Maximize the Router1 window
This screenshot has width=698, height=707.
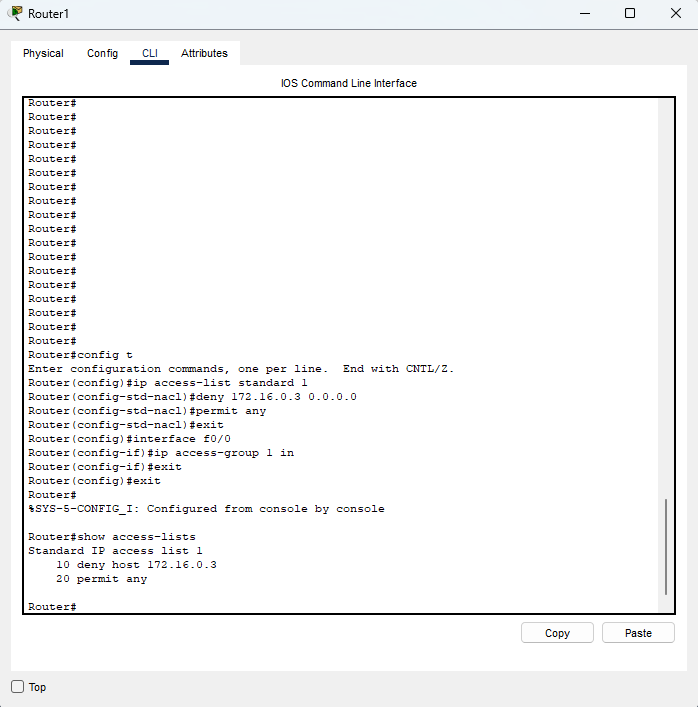point(630,14)
